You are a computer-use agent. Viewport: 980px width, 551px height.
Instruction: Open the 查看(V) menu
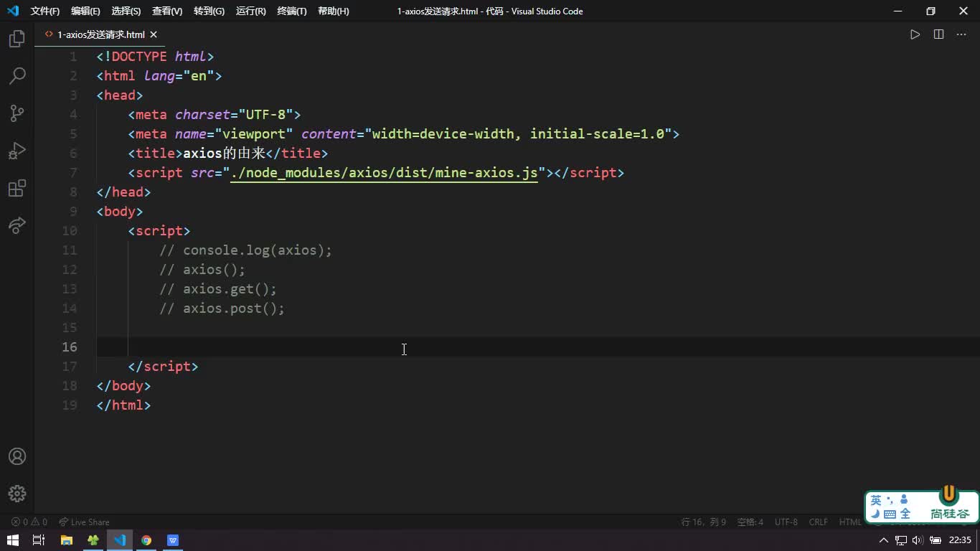click(167, 11)
